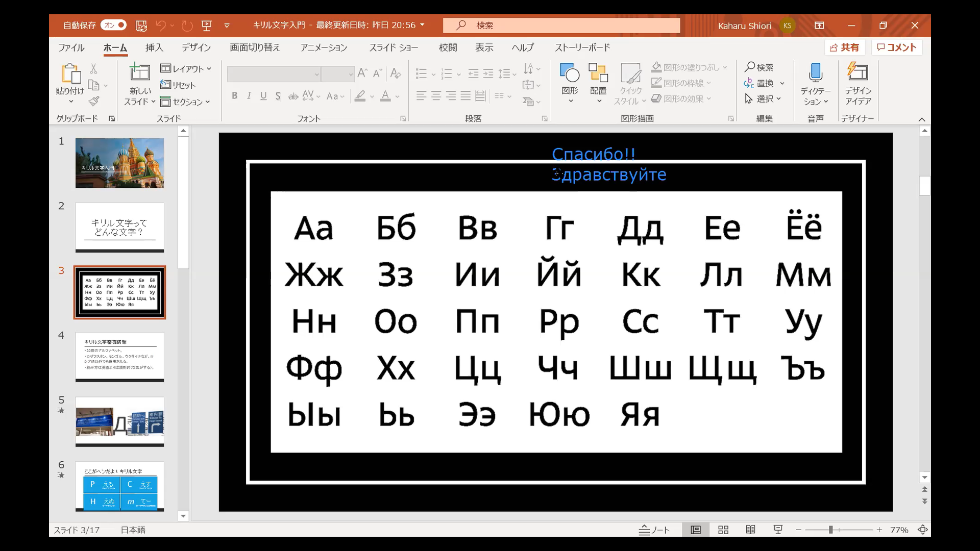The image size is (980, 551).
Task: Start slideshow from beginning icon in title bar
Action: 207,26
